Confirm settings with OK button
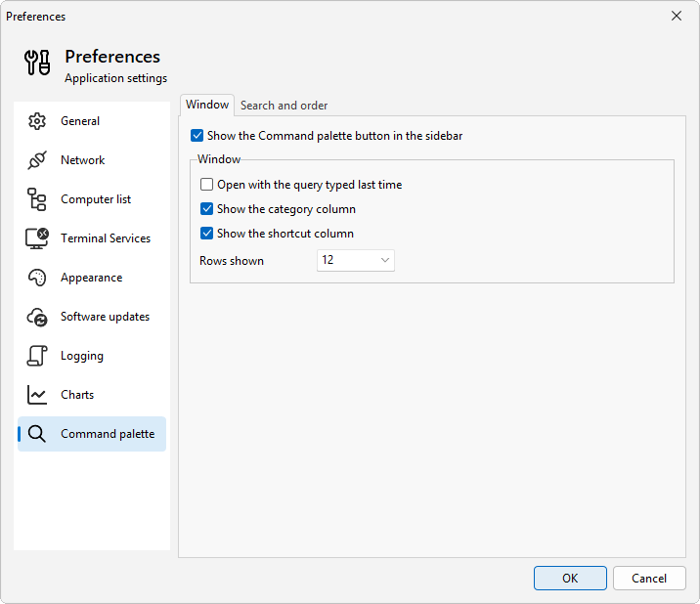 coord(570,579)
